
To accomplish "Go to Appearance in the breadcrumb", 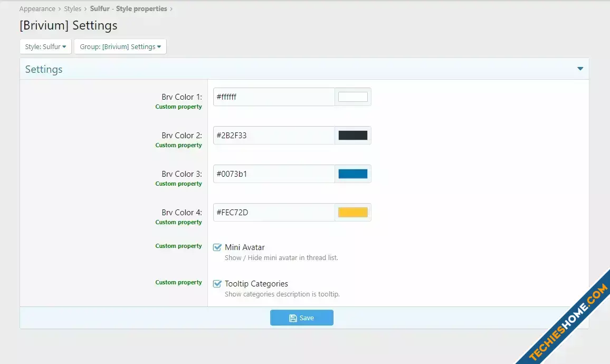I will (37, 9).
